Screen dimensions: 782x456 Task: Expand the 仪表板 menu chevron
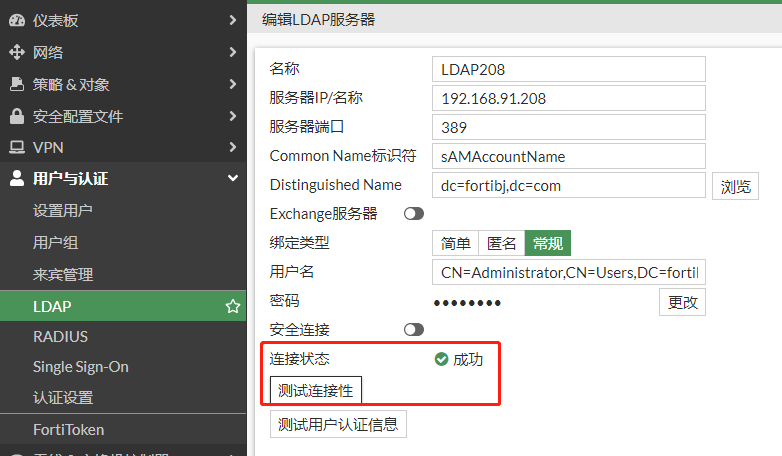coord(232,20)
